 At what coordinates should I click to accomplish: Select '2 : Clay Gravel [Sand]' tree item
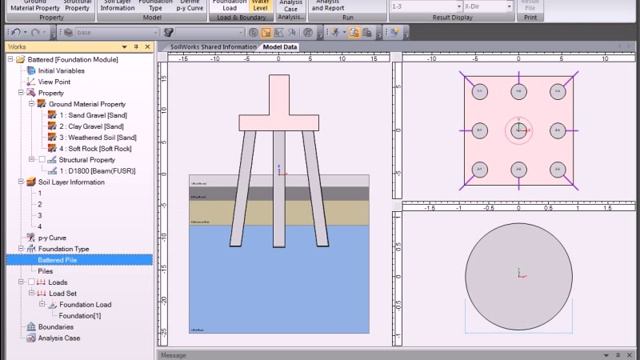click(91, 126)
